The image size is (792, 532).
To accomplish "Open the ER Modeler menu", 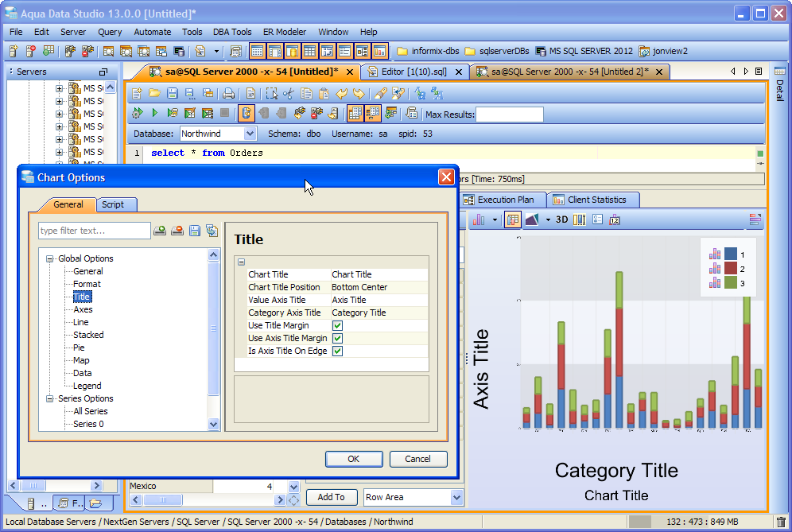I will coord(285,32).
